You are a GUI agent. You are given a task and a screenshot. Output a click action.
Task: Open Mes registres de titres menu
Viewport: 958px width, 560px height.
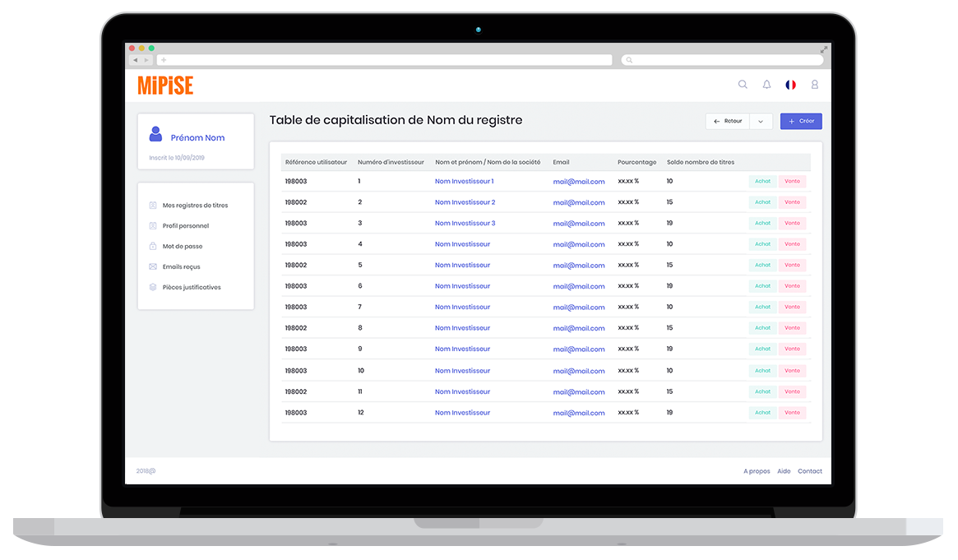195,206
